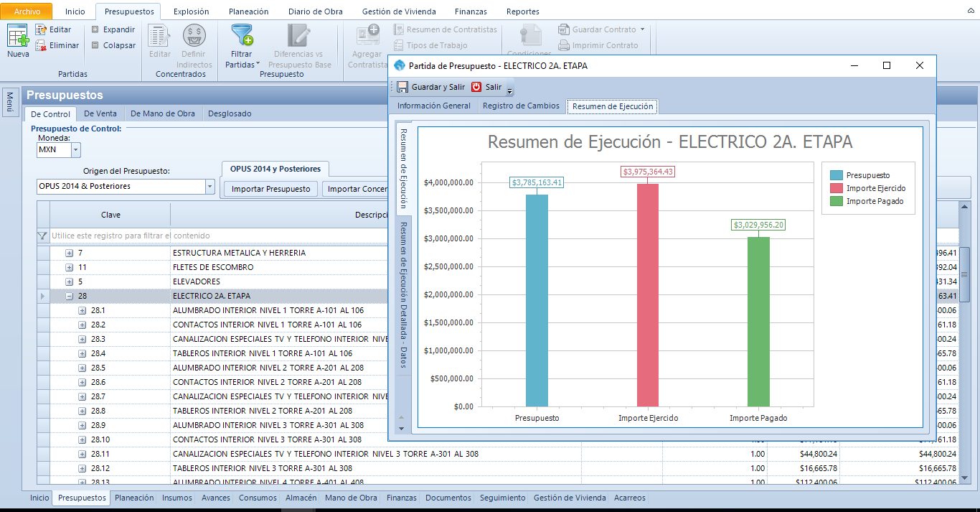This screenshot has width=980, height=512.
Task: Click the Imprimir Contrato ribbon item
Action: (598, 45)
